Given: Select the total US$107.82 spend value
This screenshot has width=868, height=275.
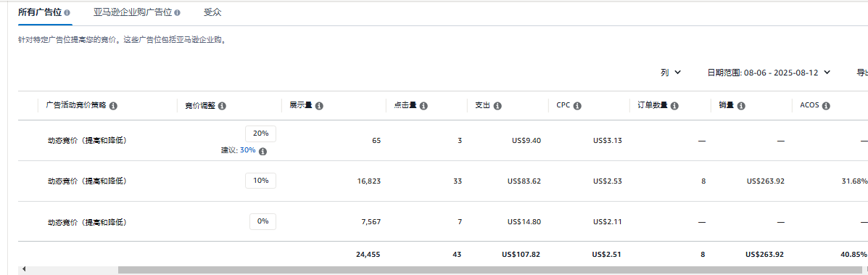Looking at the screenshot, I should point(521,255).
